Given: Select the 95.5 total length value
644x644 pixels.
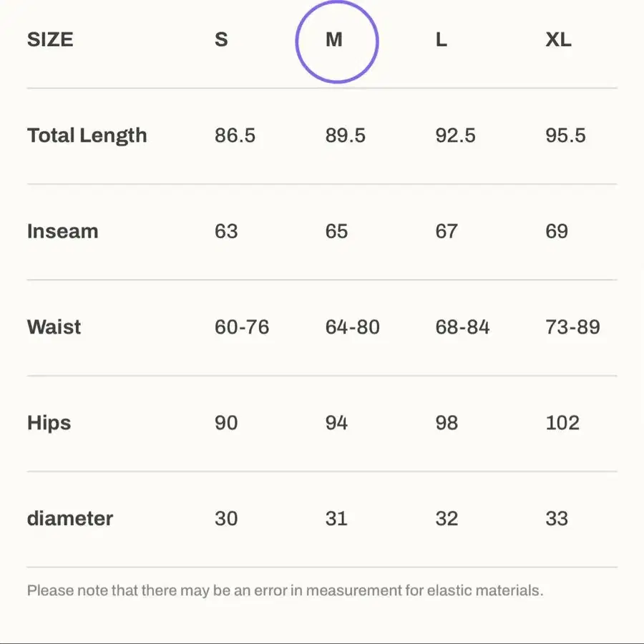Looking at the screenshot, I should click(565, 135).
